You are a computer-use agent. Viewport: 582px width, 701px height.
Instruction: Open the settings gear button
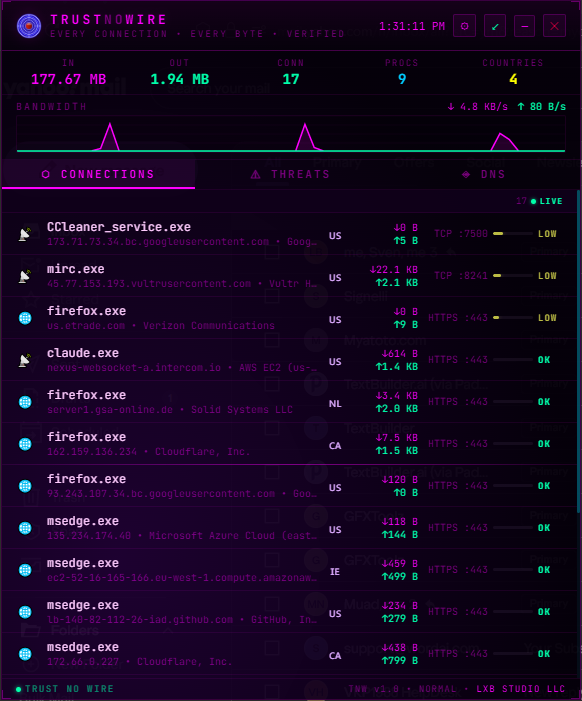[x=464, y=26]
